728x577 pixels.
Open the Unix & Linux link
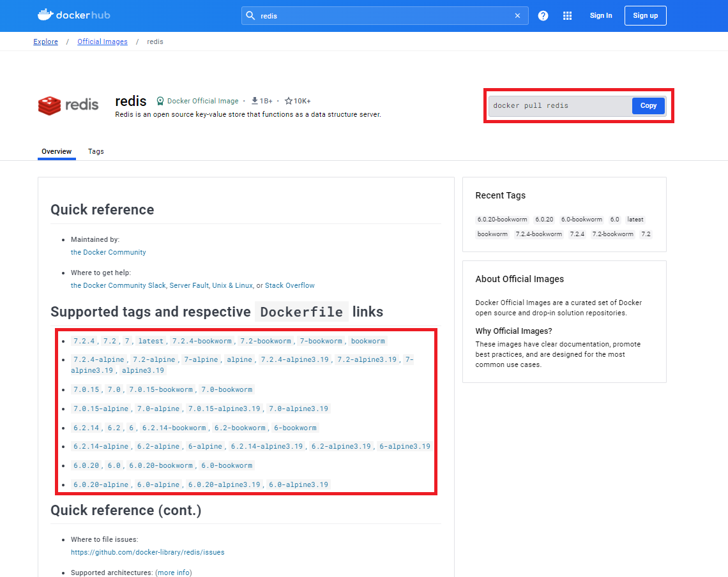pyautogui.click(x=232, y=285)
